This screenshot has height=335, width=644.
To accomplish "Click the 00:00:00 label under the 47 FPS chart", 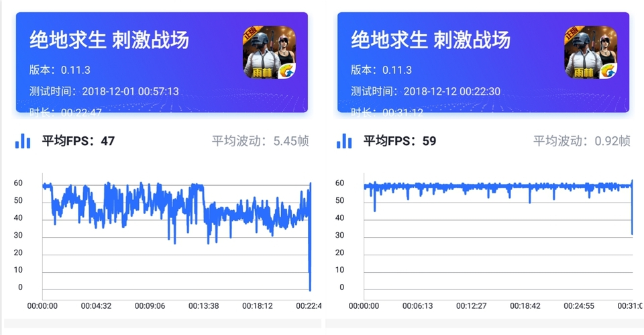I will point(42,306).
